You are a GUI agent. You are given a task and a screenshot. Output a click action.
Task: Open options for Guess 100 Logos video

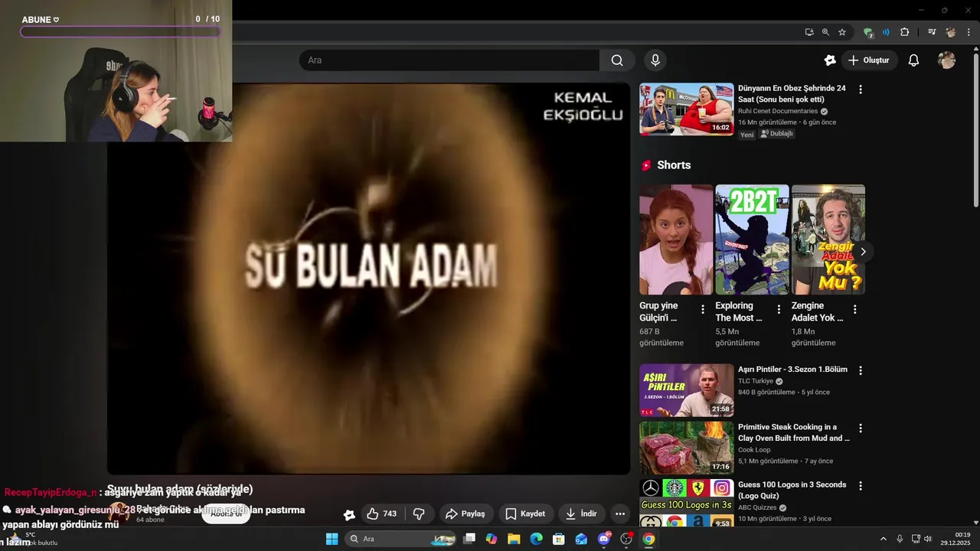[861, 486]
